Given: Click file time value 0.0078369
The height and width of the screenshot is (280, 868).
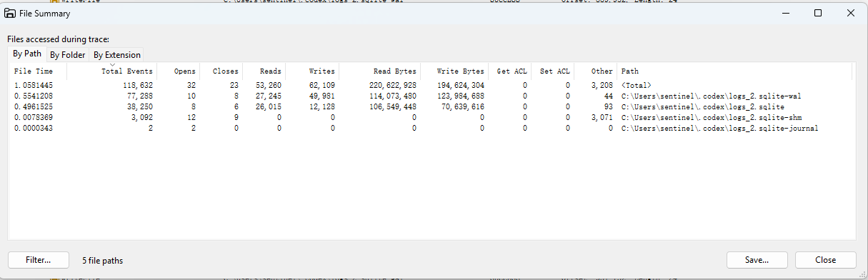Looking at the screenshot, I should coord(33,117).
